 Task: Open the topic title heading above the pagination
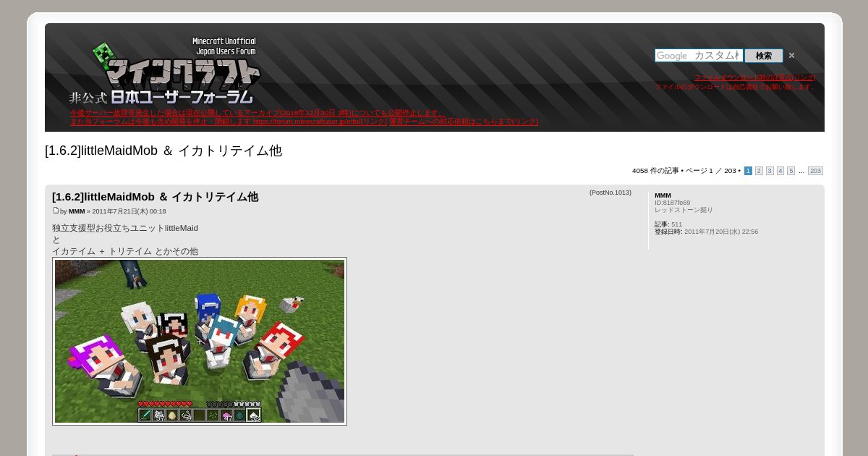tap(163, 151)
